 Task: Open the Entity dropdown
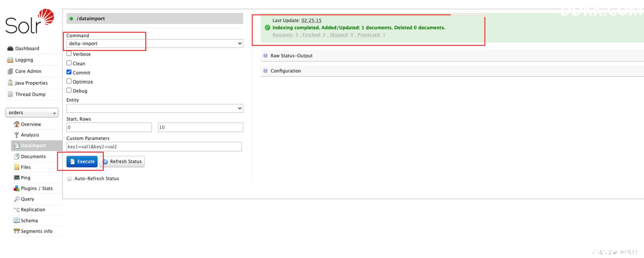(x=155, y=108)
